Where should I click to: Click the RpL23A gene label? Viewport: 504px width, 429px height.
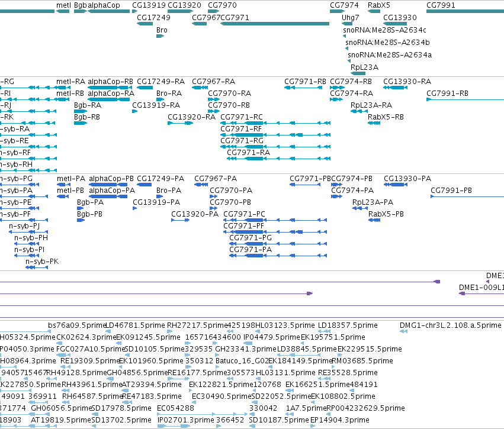(364, 67)
